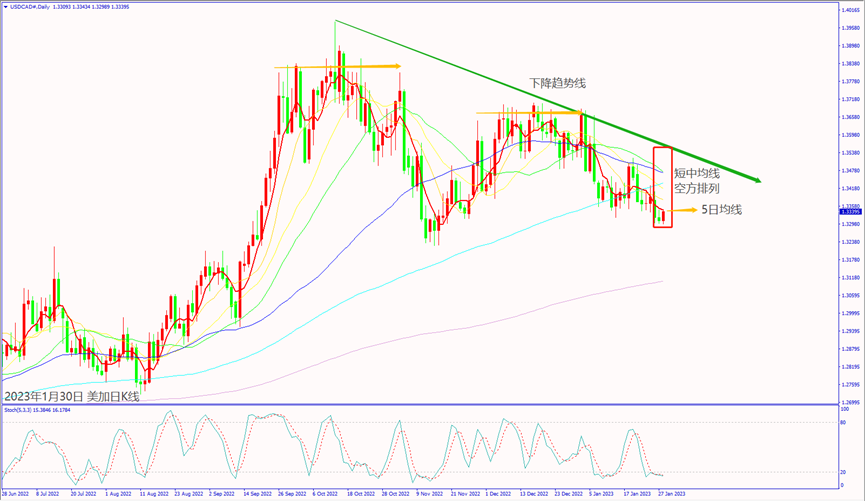865x501 pixels.
Task: Click the 1.40165 price axis label
Action: (850, 10)
